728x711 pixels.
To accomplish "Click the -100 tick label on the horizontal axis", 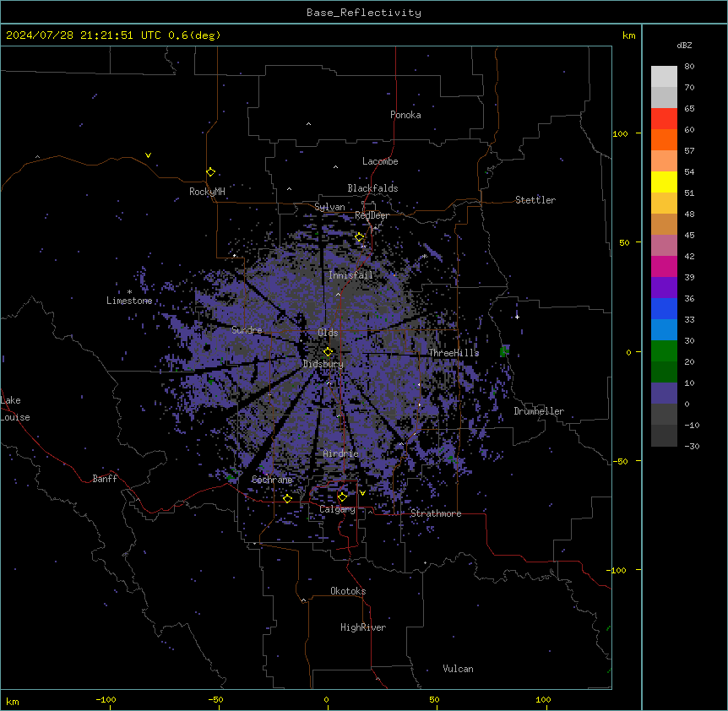I will click(x=106, y=699).
